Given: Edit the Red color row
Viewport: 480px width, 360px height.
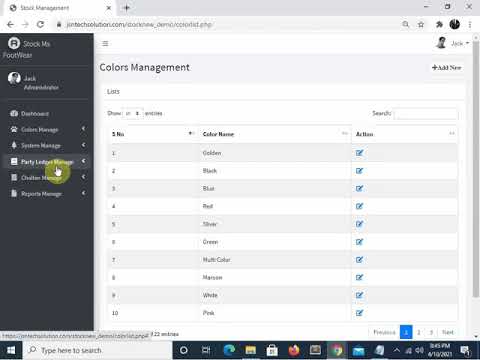Looking at the screenshot, I should click(359, 206).
